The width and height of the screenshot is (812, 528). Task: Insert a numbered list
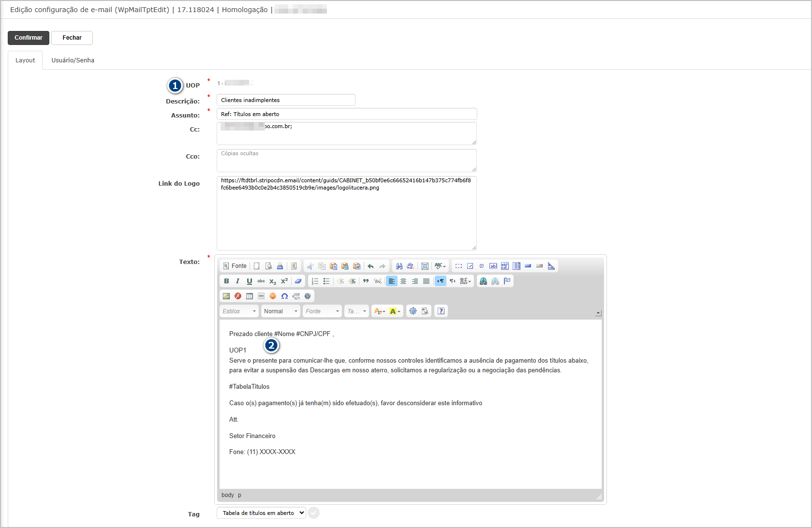(315, 281)
